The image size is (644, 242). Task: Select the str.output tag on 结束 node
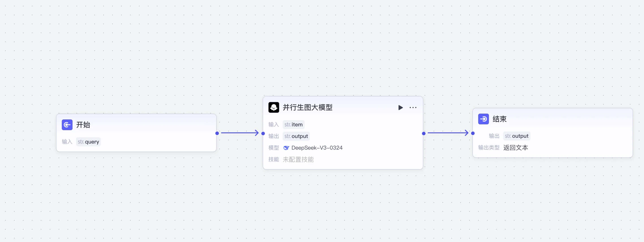click(517, 136)
